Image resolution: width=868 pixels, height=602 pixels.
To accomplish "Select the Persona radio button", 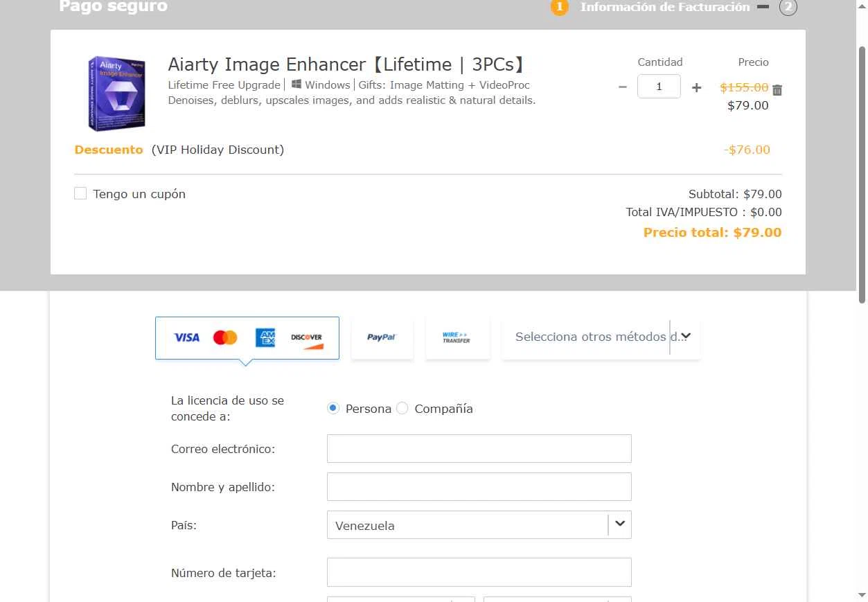I will pyautogui.click(x=333, y=408).
